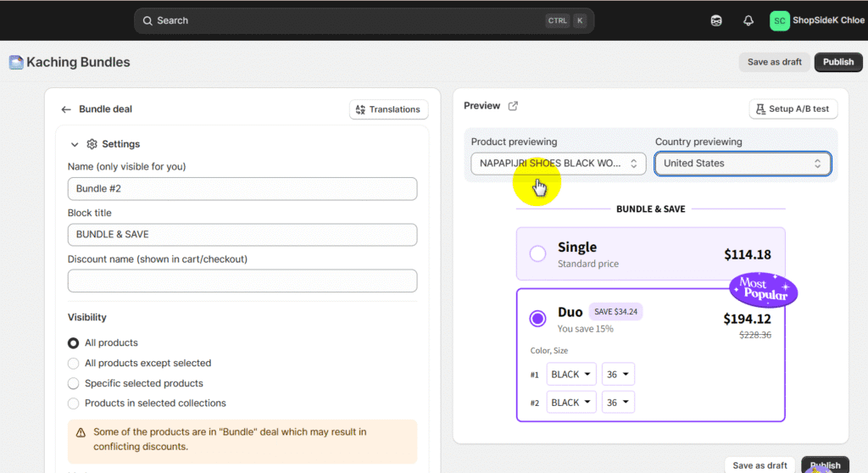
Task: Select All products visibility option
Action: [73, 342]
